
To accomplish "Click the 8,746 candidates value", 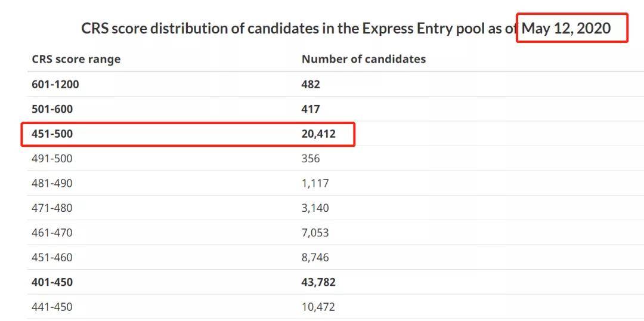I will [315, 258].
